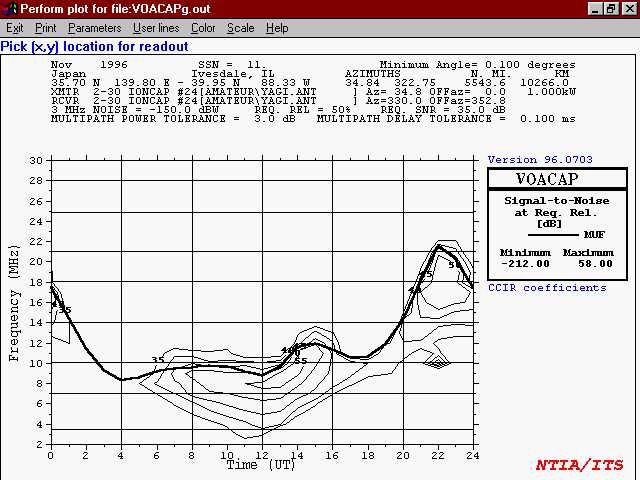Click the application icon in title bar

tap(9, 9)
